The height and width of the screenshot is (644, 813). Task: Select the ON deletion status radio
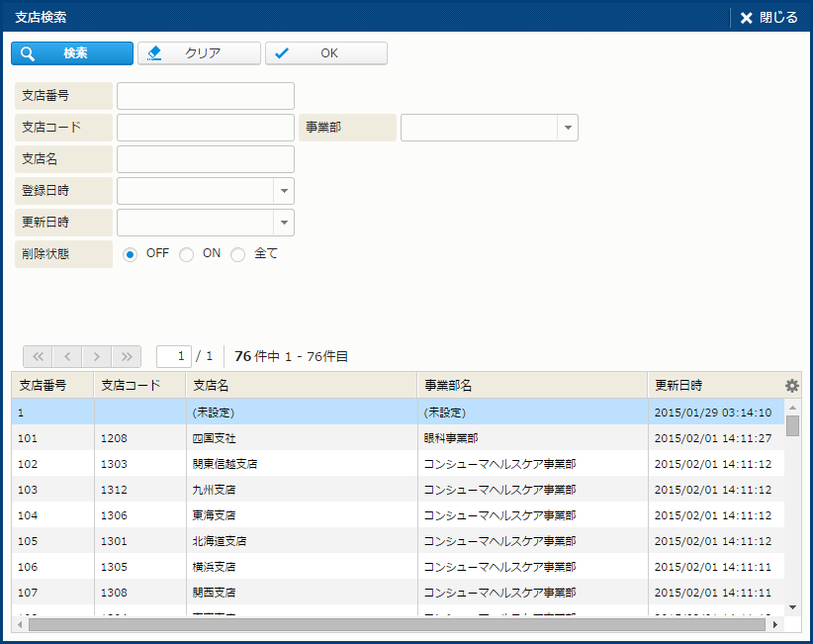coord(186,254)
